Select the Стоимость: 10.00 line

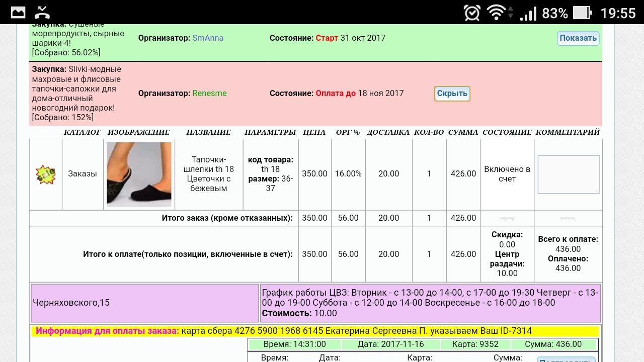coord(299,314)
